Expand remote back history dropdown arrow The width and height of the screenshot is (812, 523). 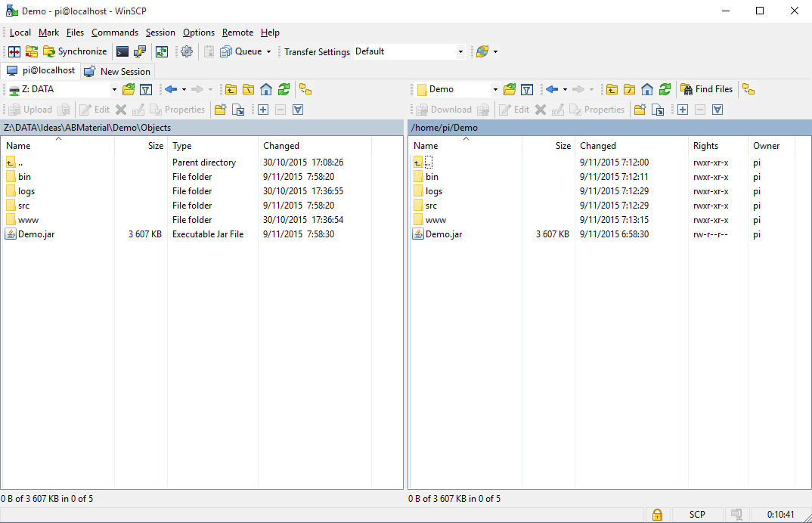pos(565,90)
